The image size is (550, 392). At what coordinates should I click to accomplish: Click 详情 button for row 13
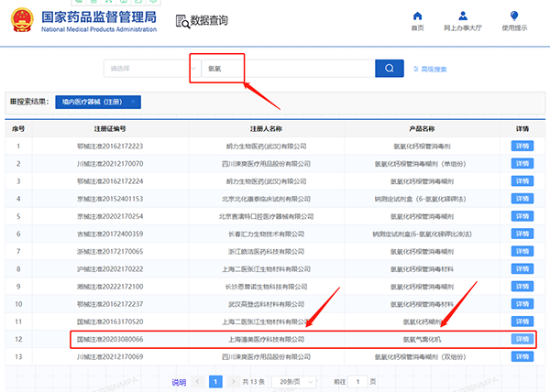point(522,355)
